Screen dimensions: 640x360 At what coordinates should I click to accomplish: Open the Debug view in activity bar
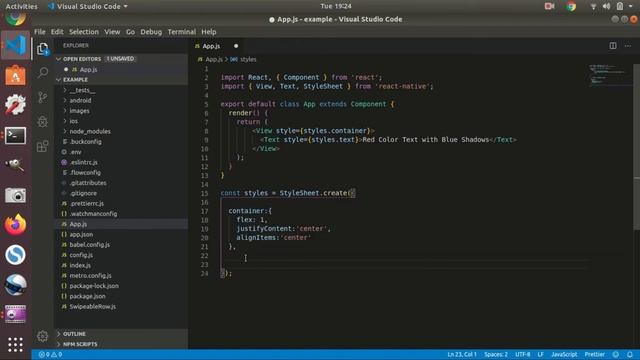(43, 122)
